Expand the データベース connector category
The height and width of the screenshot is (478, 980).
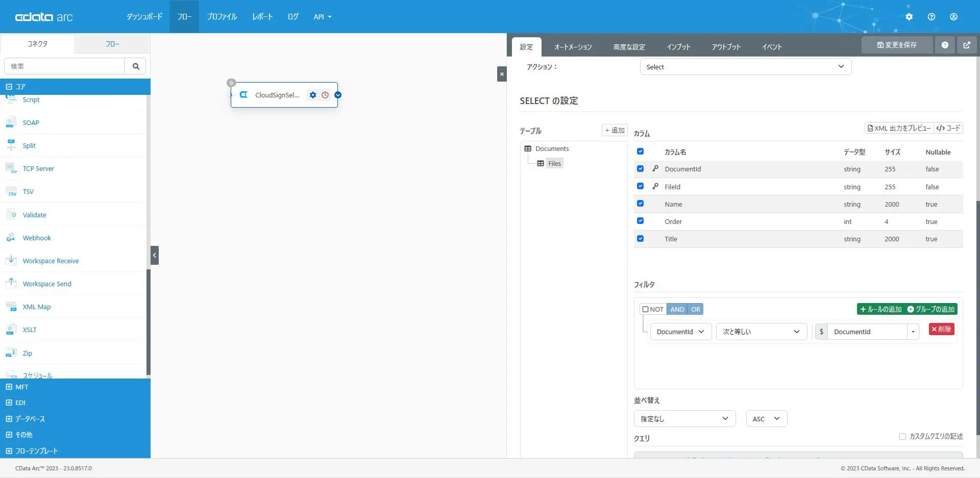(x=75, y=419)
